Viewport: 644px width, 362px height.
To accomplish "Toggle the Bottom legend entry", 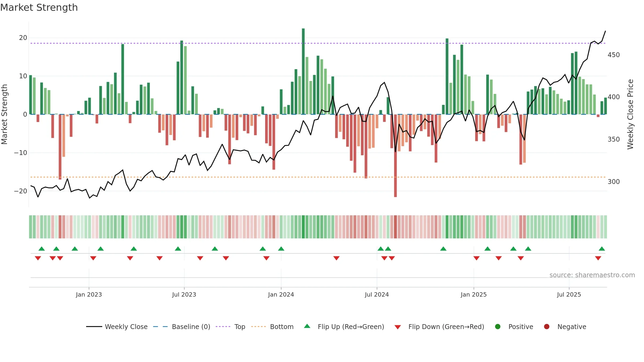I will point(272,327).
